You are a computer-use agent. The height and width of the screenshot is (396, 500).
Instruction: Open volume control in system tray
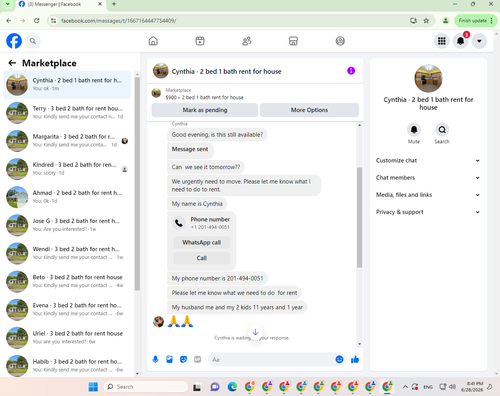(452, 387)
